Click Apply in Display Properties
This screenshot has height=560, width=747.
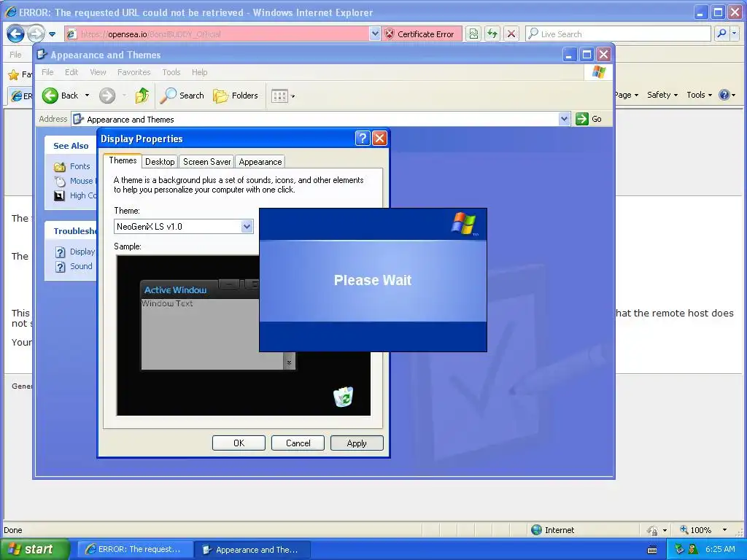click(x=357, y=443)
